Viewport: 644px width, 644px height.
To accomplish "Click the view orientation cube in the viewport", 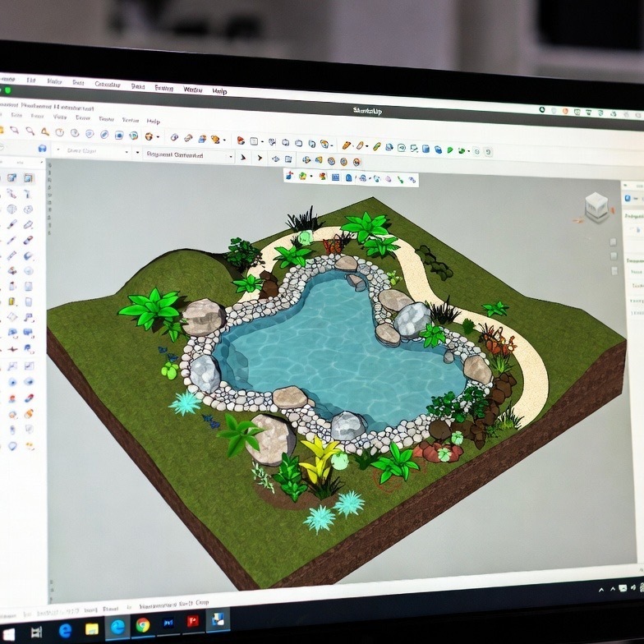I will (596, 207).
